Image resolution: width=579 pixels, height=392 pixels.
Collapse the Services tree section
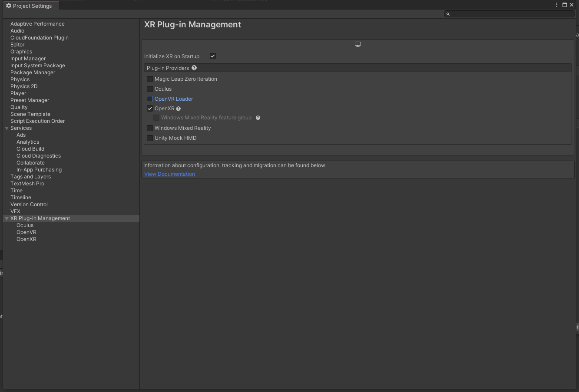click(7, 128)
